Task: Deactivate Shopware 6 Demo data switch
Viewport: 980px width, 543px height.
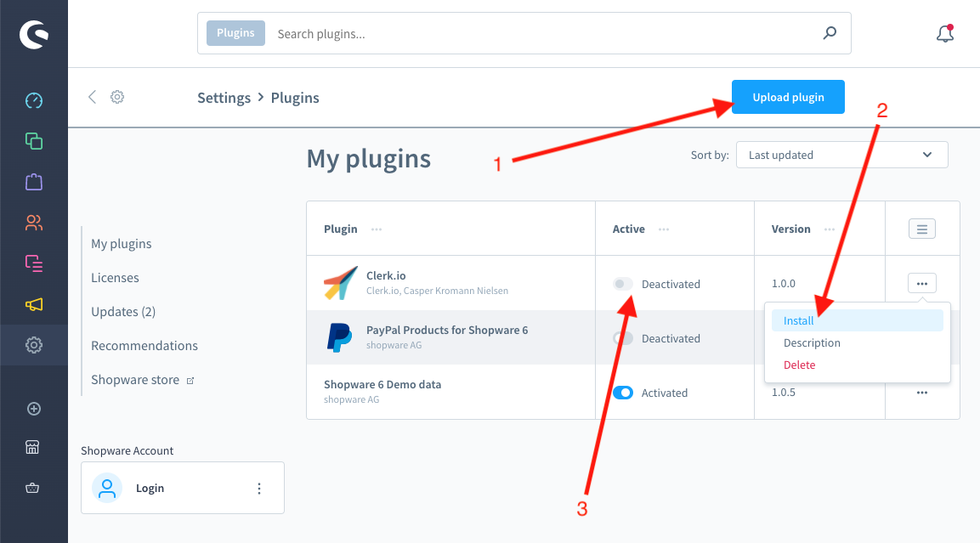Action: pos(623,393)
